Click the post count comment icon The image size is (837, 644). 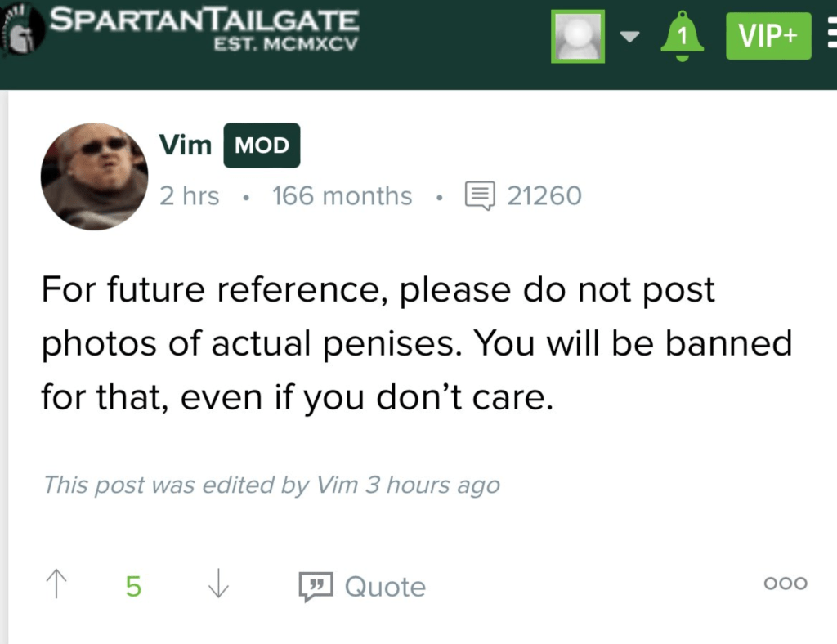click(480, 196)
